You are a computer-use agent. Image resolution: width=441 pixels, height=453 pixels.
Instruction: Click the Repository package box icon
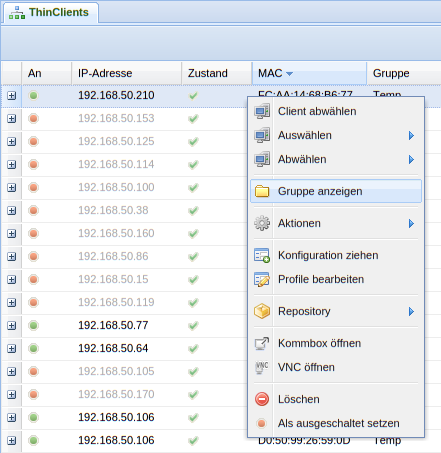[x=262, y=311]
